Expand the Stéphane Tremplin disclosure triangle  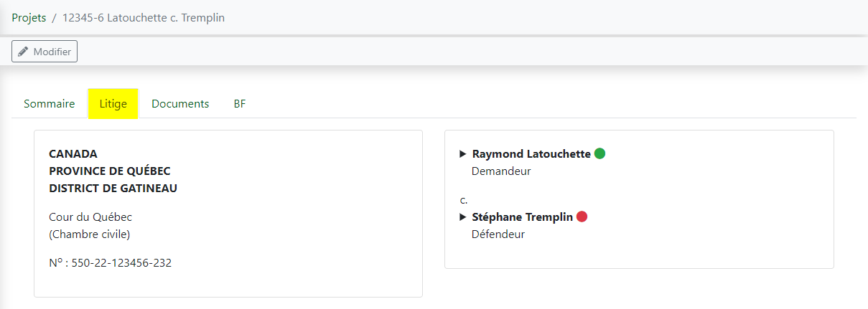tap(463, 217)
